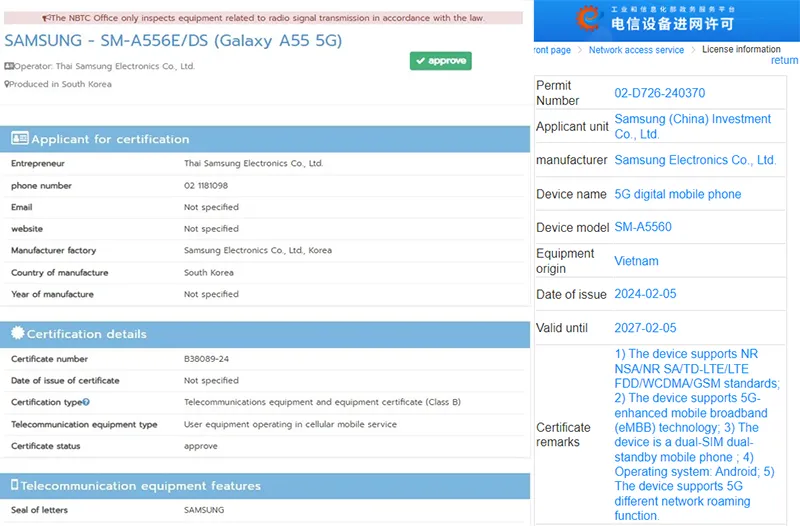Screen dimensions: 800x526
Task: Click Entrepreneur value Thai Samsung Electronics Co., Ltd.
Action: point(254,163)
